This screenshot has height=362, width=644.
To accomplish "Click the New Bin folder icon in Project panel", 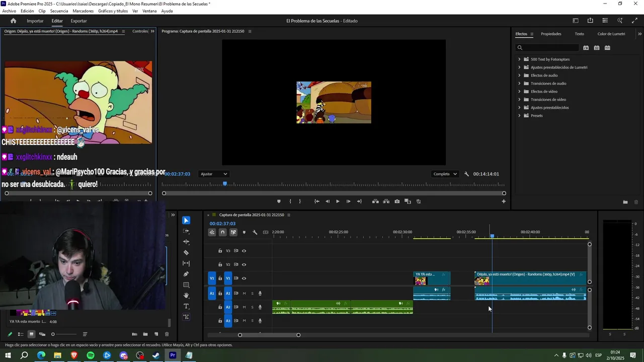I will pyautogui.click(x=145, y=334).
